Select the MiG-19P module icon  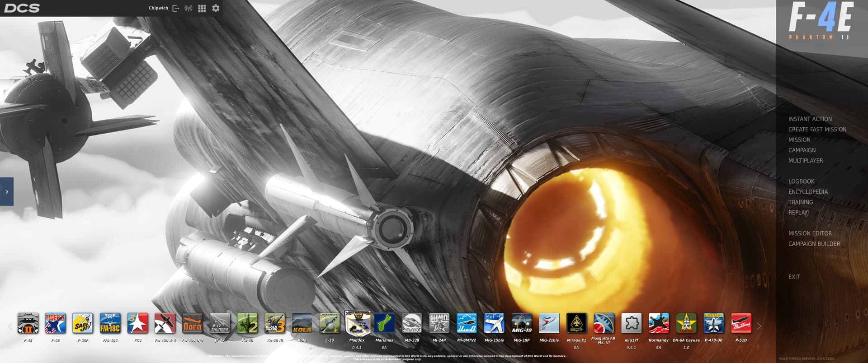pos(521,323)
